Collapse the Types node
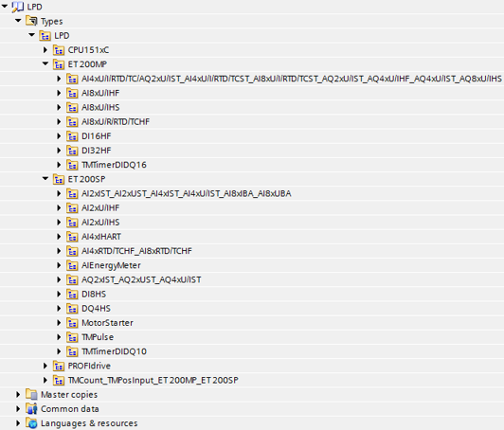 (x=18, y=21)
